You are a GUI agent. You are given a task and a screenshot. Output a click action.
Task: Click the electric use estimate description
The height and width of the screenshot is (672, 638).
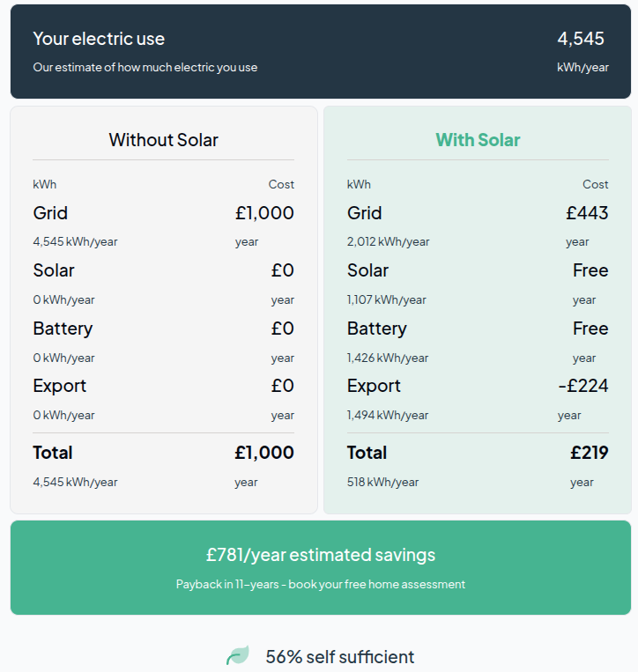coord(145,67)
